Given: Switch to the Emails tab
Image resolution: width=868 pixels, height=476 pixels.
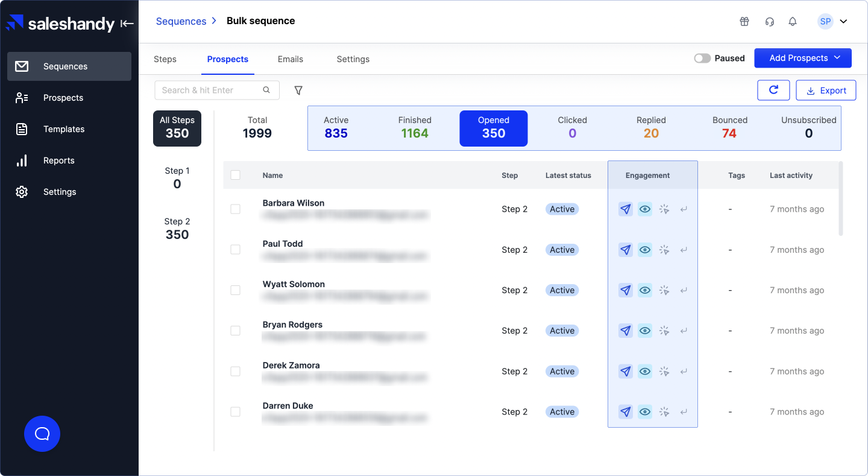Looking at the screenshot, I should click(x=291, y=59).
